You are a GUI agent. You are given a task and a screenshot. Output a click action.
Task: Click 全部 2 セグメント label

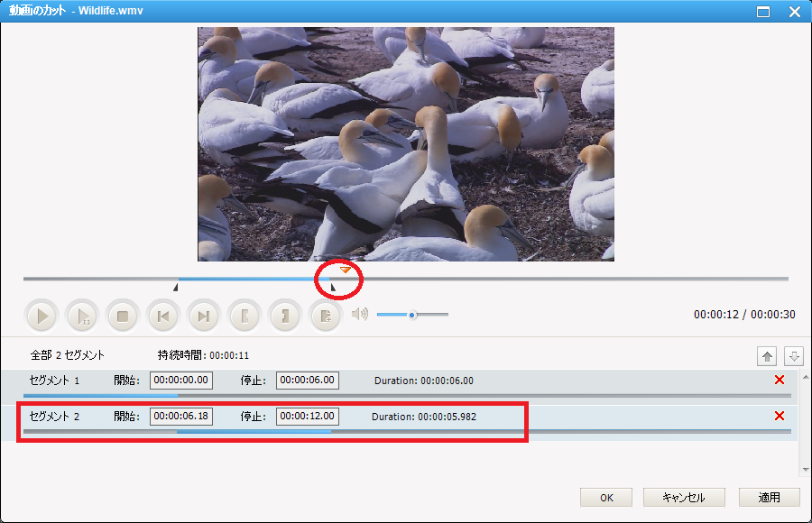tap(68, 355)
